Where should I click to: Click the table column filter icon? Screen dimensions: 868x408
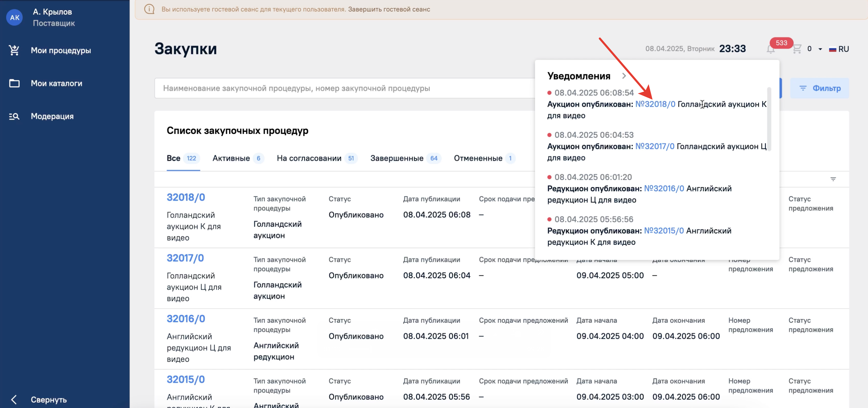point(833,179)
